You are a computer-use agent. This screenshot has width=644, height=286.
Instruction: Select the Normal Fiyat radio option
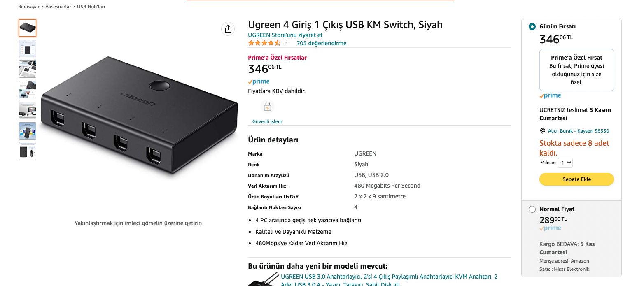532,209
